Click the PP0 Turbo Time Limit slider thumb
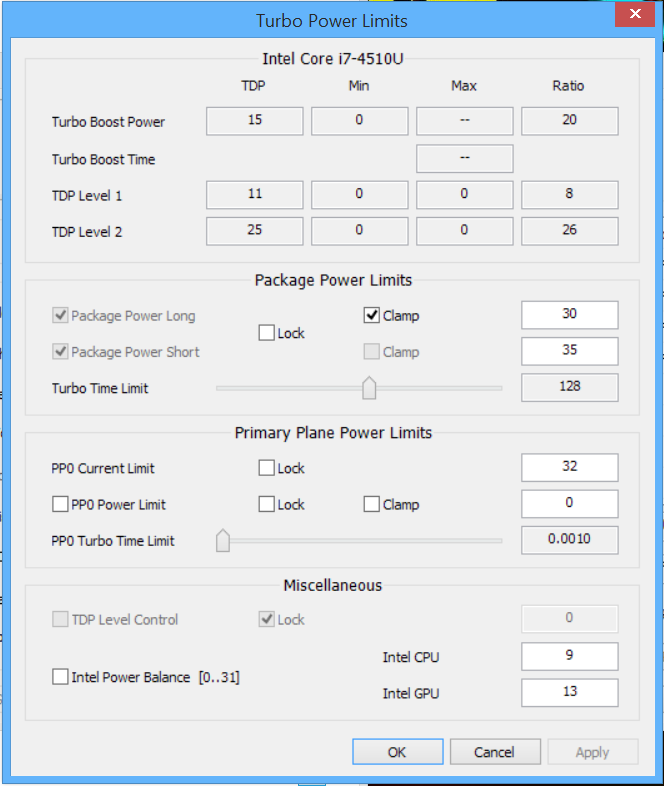The image size is (664, 786). [223, 540]
